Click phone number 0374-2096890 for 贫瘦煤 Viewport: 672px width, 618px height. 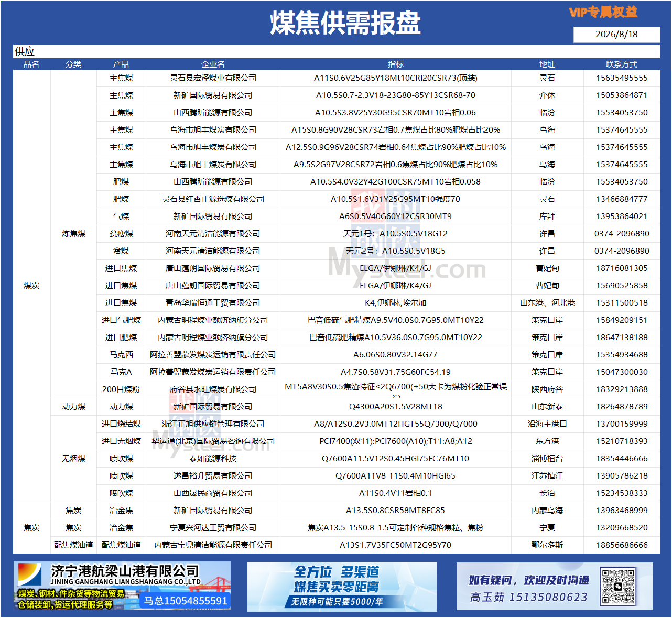[x=622, y=234]
